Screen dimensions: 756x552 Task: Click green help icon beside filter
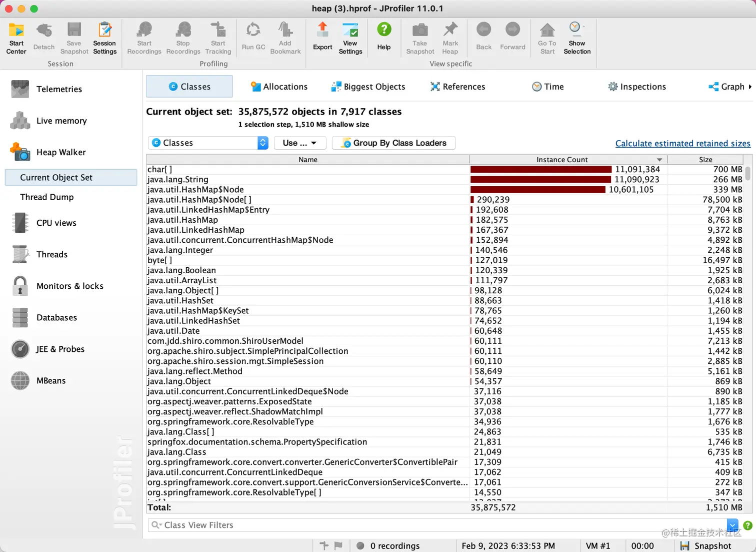click(747, 525)
